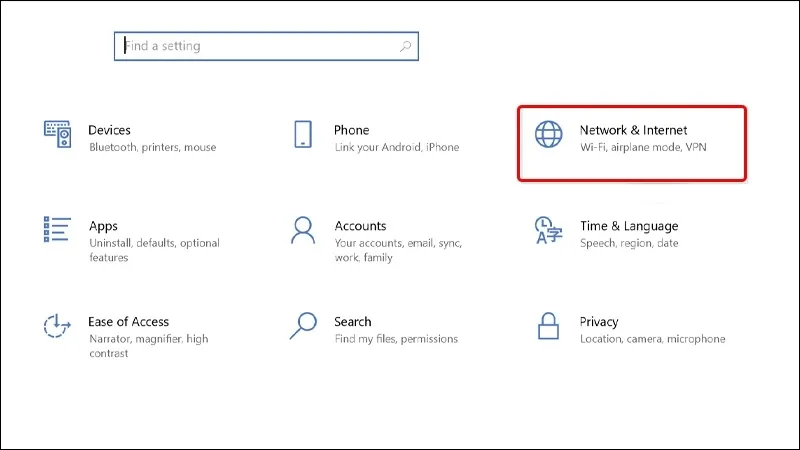Image resolution: width=800 pixels, height=450 pixels.
Task: Open Phone settings via its title
Action: [351, 130]
